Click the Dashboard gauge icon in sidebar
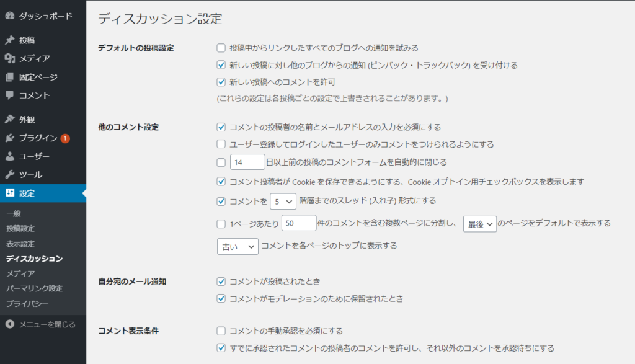 tap(9, 16)
